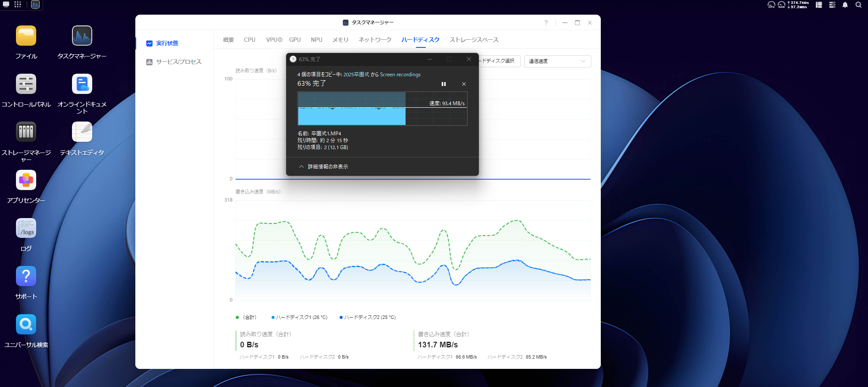Open the 通信速度 dropdown

[x=557, y=61]
